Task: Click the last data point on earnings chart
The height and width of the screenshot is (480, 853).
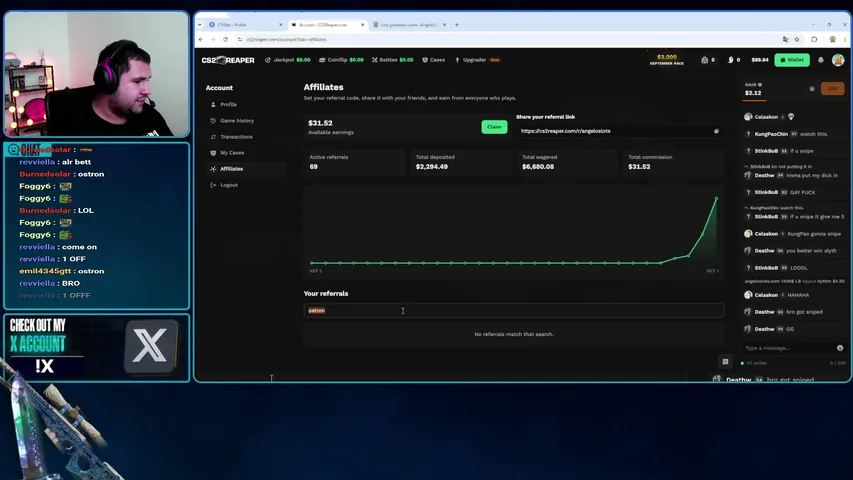Action: (x=716, y=198)
